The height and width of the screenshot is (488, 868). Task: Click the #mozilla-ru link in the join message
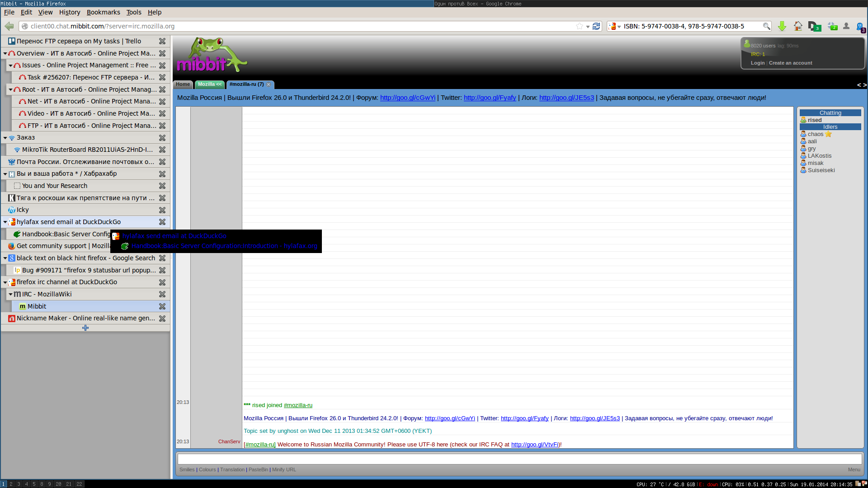pos(298,405)
